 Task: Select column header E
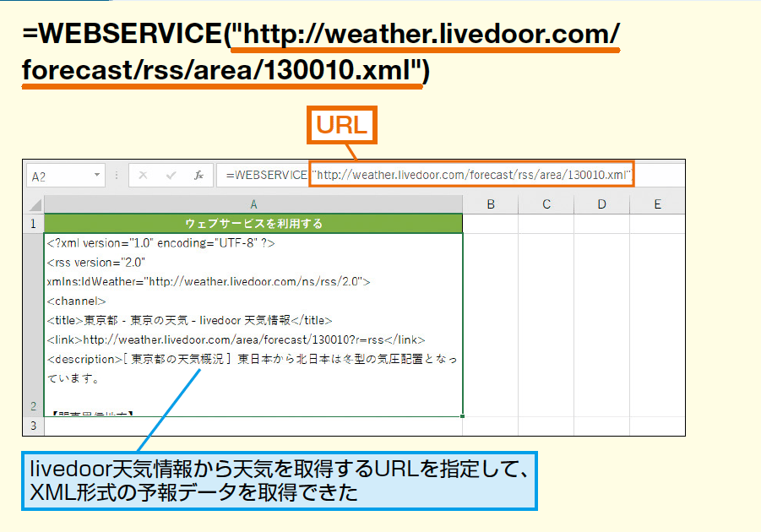657,204
